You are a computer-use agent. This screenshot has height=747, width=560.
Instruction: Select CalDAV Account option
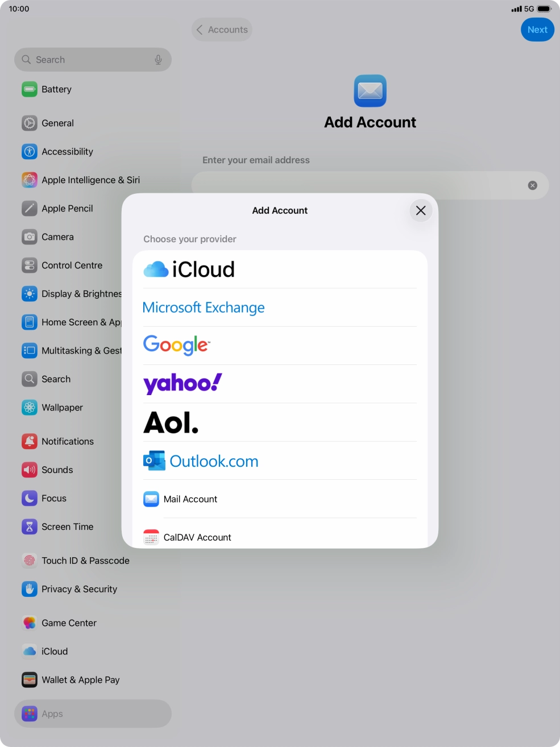pyautogui.click(x=279, y=537)
